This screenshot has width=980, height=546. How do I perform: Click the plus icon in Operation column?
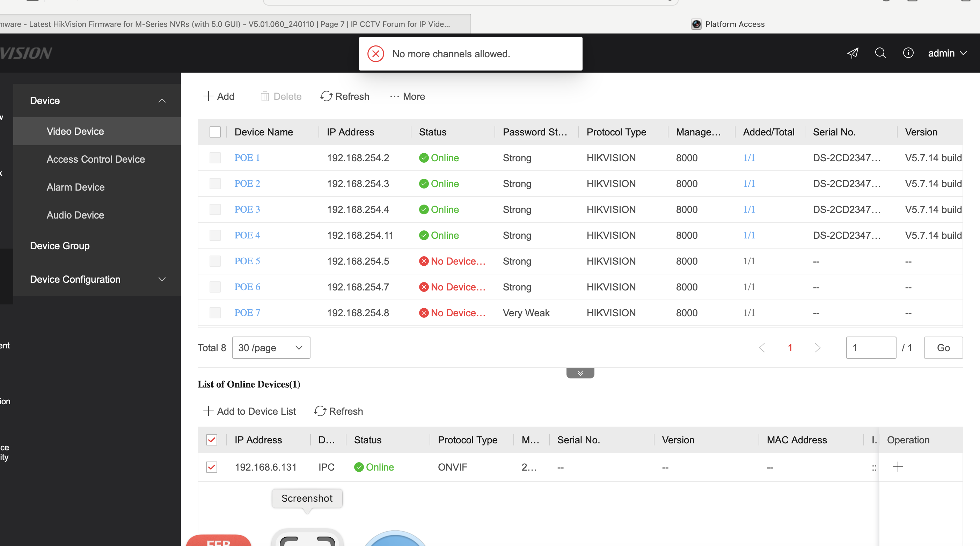[x=898, y=467]
